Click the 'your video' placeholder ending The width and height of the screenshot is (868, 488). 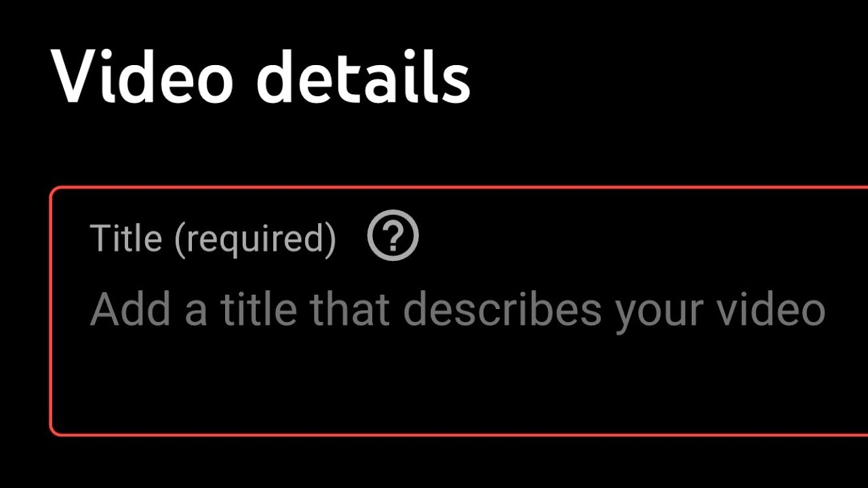[x=720, y=310]
